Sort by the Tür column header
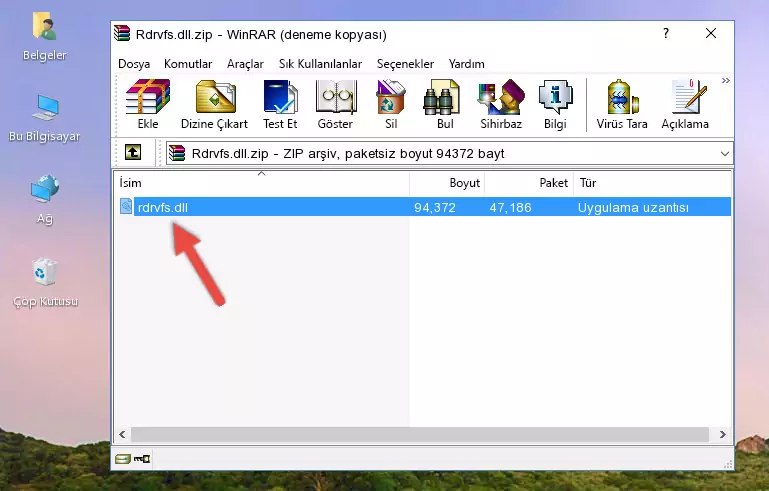The image size is (769, 491). [x=652, y=183]
